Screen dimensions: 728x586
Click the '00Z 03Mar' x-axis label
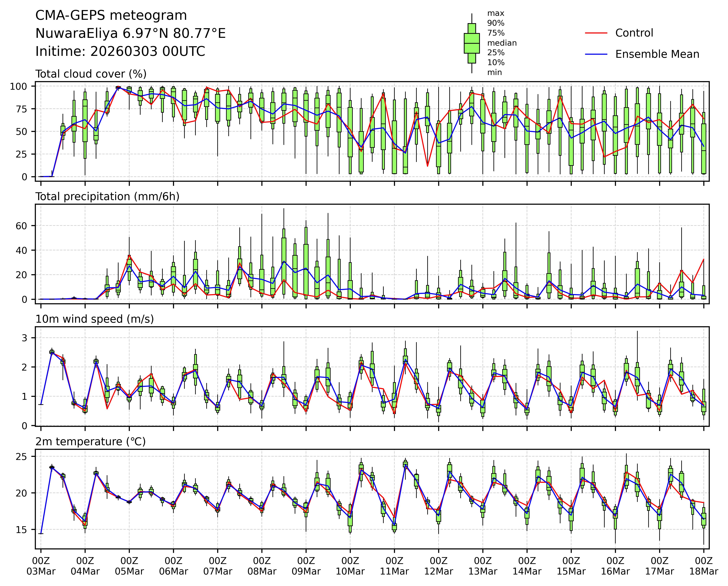(41, 566)
